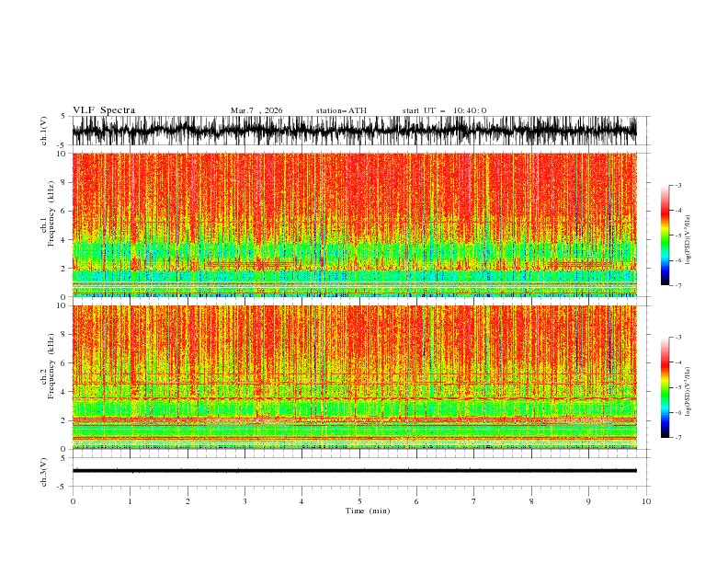Click the ch.3 flat waveform trace
Viewport: 728px width, 563px height.
(354, 471)
